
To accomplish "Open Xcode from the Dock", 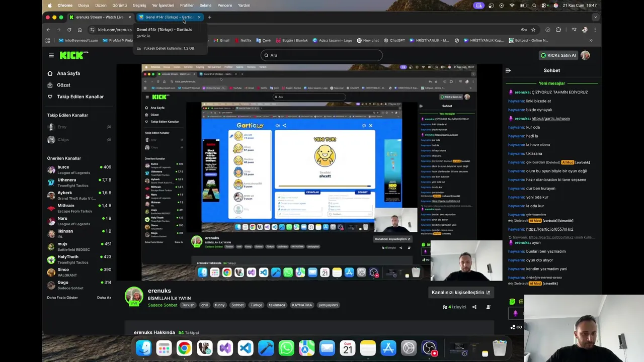I will tap(266, 348).
